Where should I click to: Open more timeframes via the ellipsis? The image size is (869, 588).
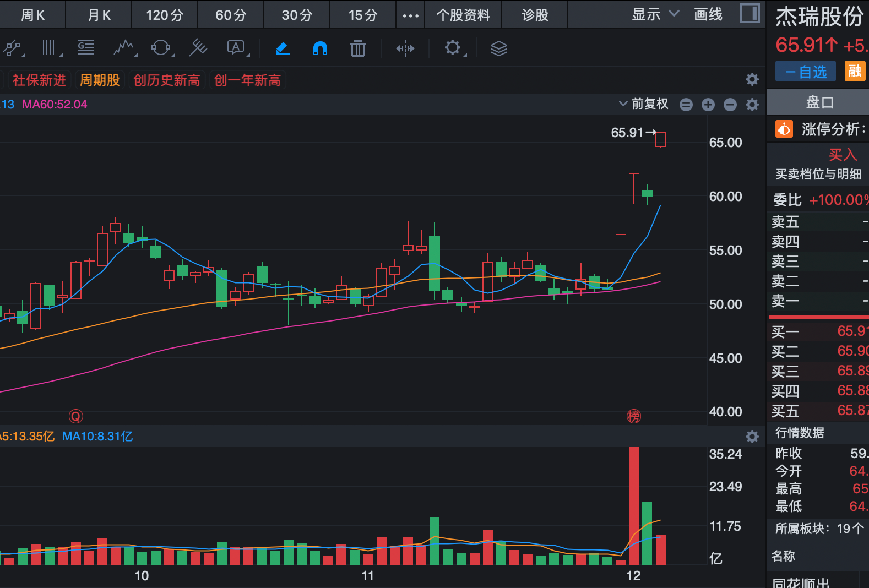point(410,15)
